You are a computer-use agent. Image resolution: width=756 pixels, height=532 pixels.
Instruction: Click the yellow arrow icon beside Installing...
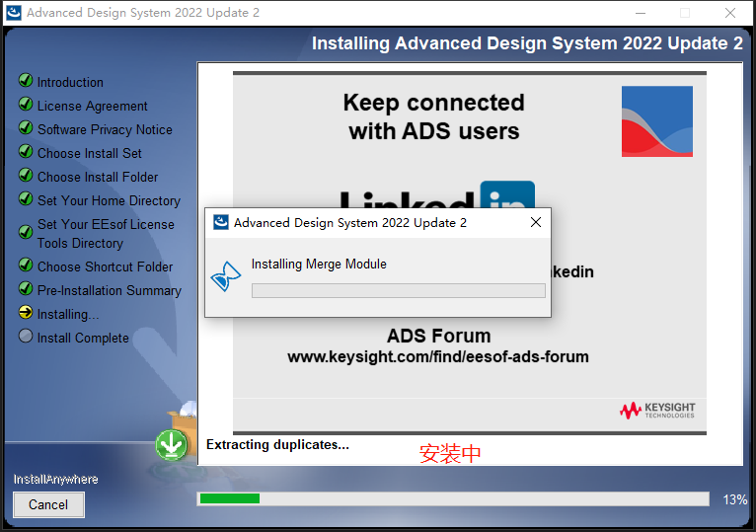(x=26, y=312)
